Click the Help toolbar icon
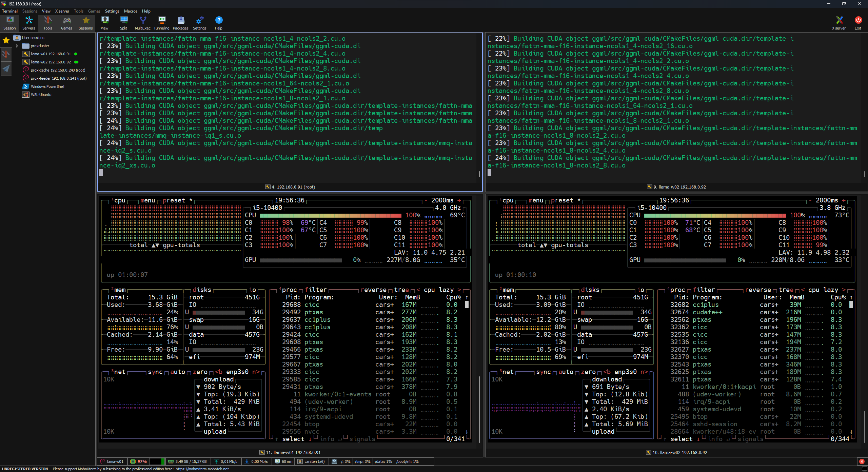Screen dimensions: 868x472 (219, 23)
